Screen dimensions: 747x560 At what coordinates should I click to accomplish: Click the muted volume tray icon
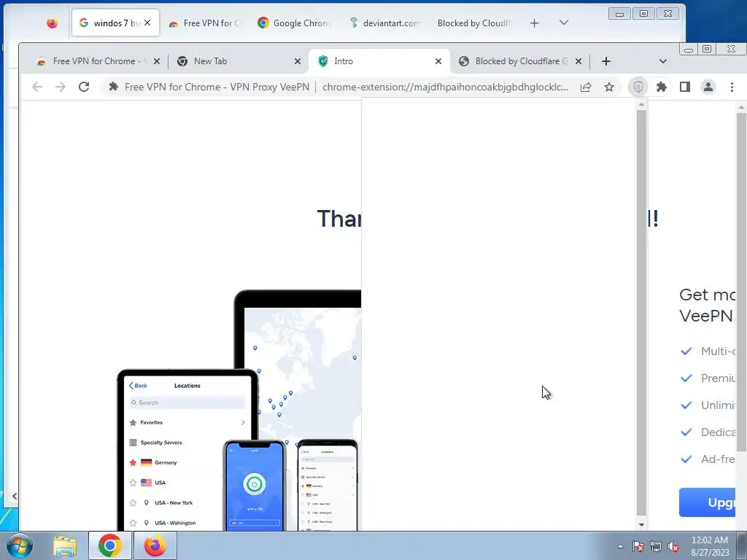tap(673, 546)
